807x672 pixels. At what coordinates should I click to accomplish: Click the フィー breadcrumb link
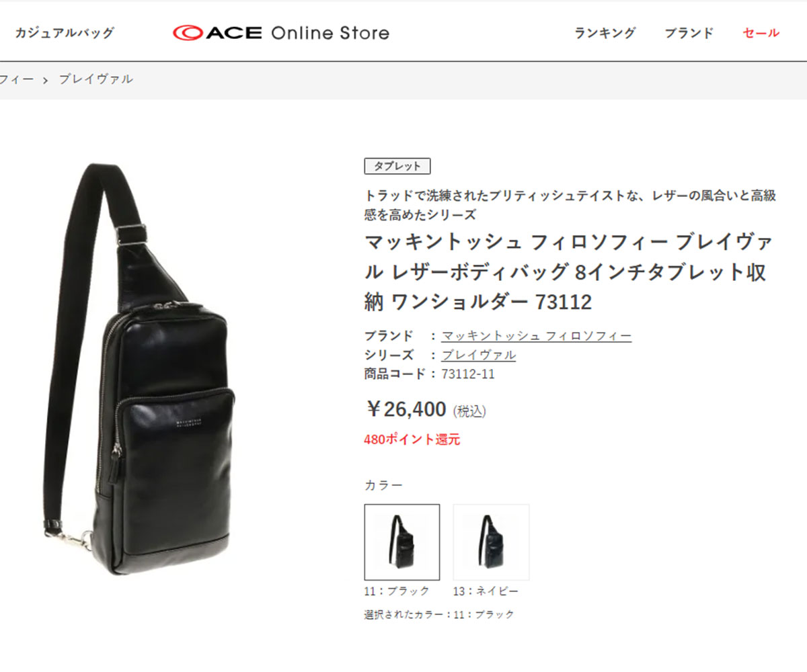point(17,79)
